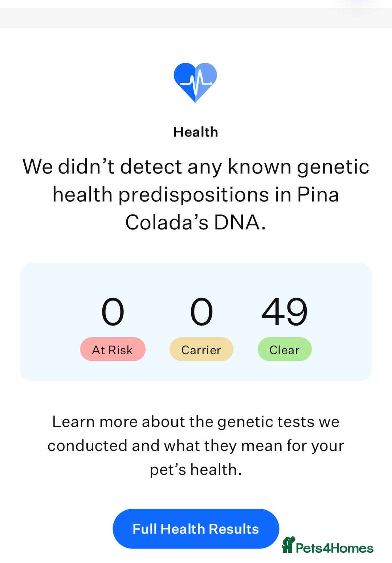
Task: Click the blue heart health icon
Action: click(x=195, y=82)
